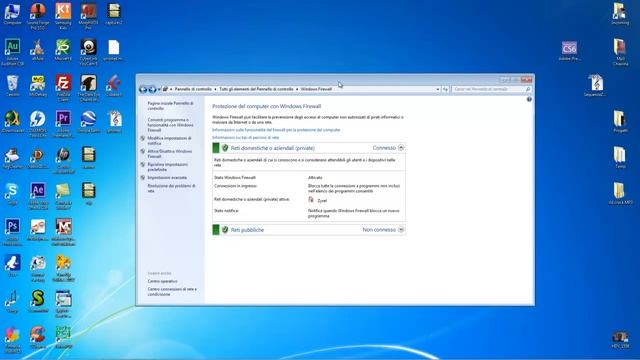Select the Recycle Bin desktop icon

[12, 86]
